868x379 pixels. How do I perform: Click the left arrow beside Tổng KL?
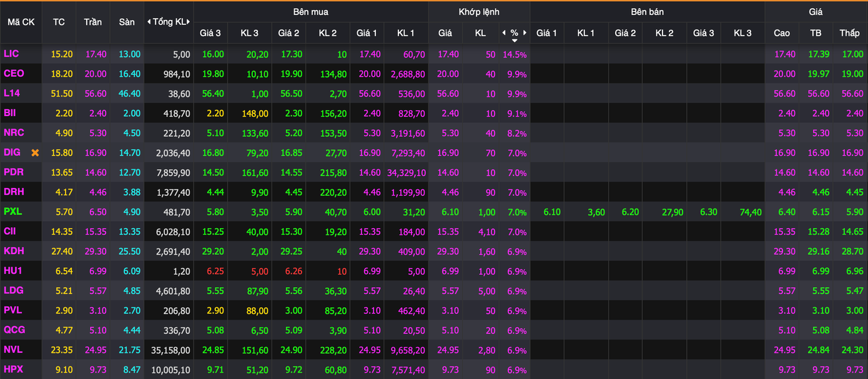(149, 22)
